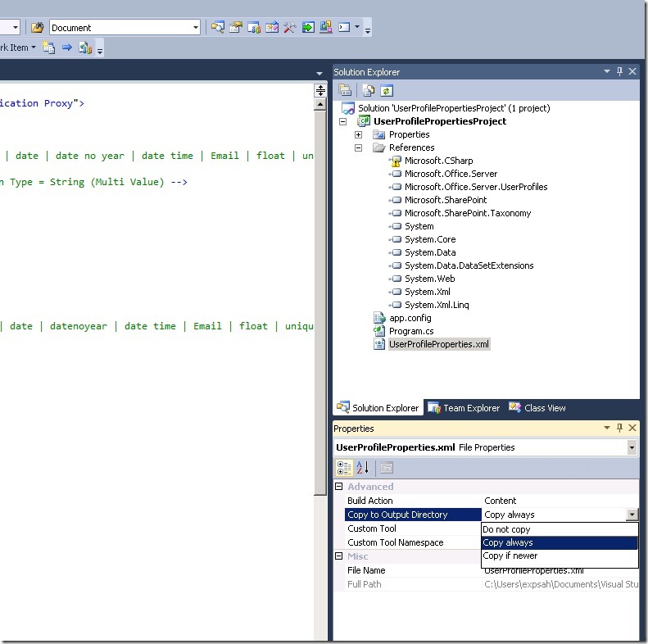The width and height of the screenshot is (648, 644).
Task: Open the Class View tab
Action: 537,408
